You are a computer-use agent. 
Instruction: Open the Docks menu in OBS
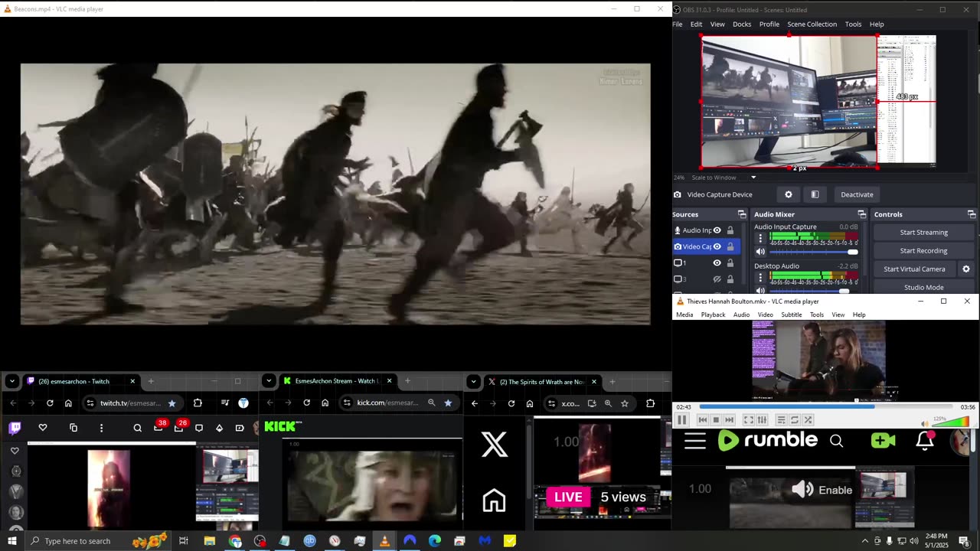[x=742, y=24]
